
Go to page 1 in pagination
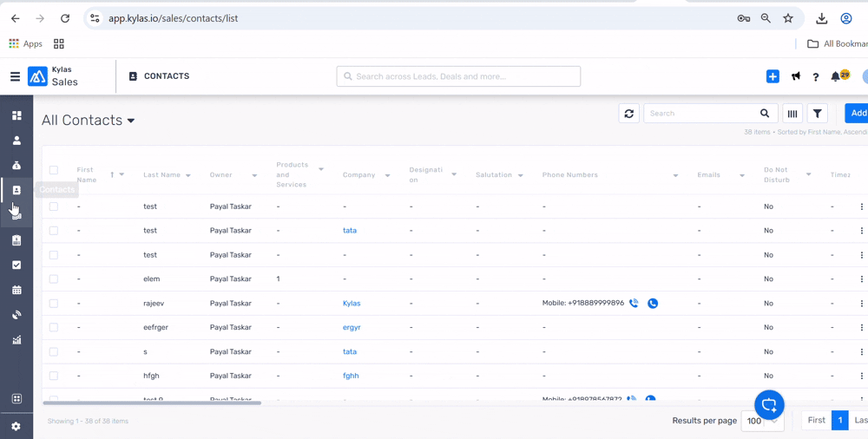(839, 421)
